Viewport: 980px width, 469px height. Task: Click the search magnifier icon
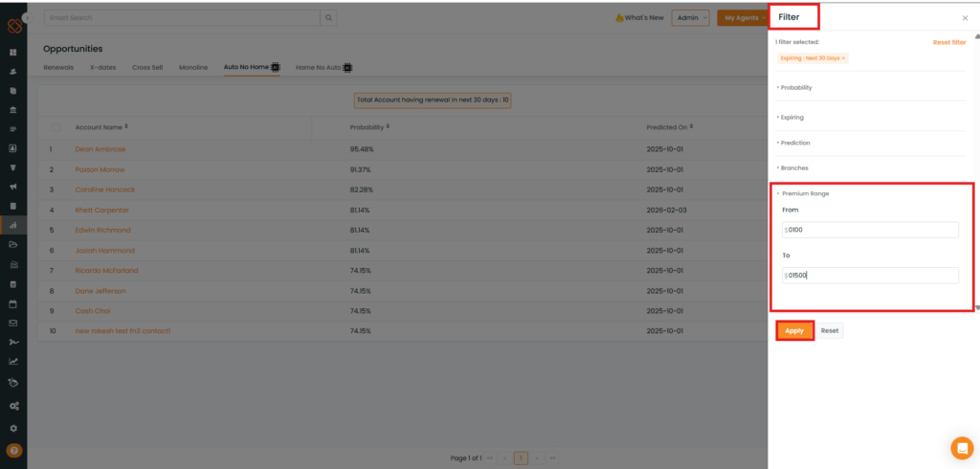tap(328, 17)
